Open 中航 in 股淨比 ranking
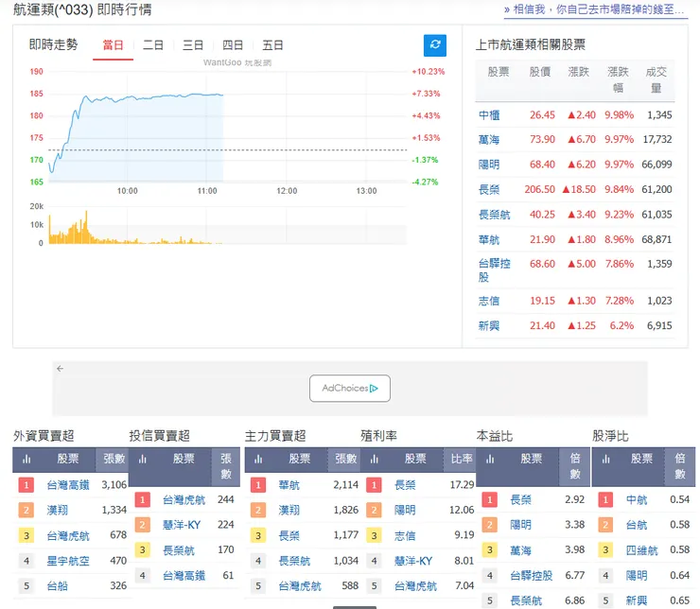The height and width of the screenshot is (609, 700). pyautogui.click(x=637, y=499)
